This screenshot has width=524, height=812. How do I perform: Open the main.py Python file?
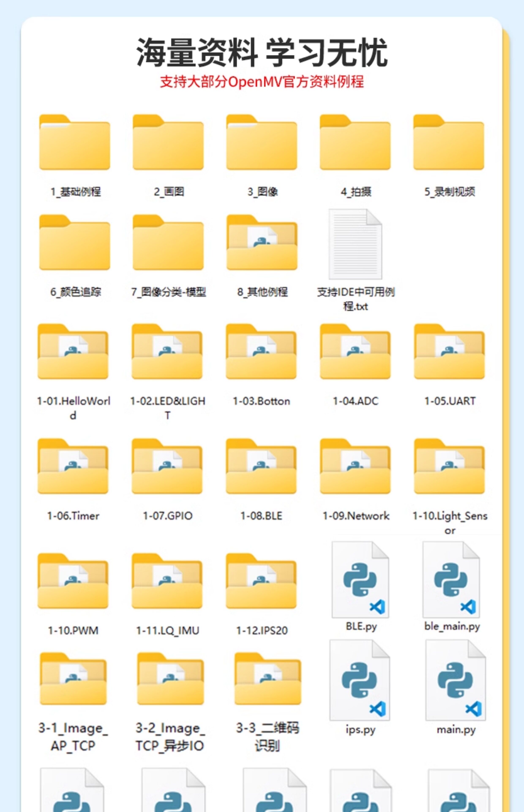[x=456, y=680]
